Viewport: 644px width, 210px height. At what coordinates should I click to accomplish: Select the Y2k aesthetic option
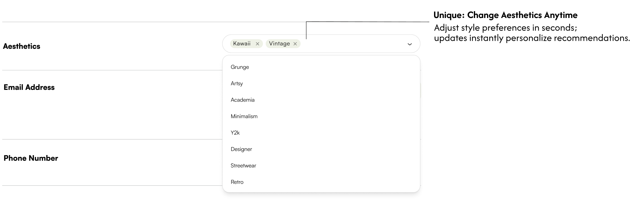pyautogui.click(x=235, y=133)
